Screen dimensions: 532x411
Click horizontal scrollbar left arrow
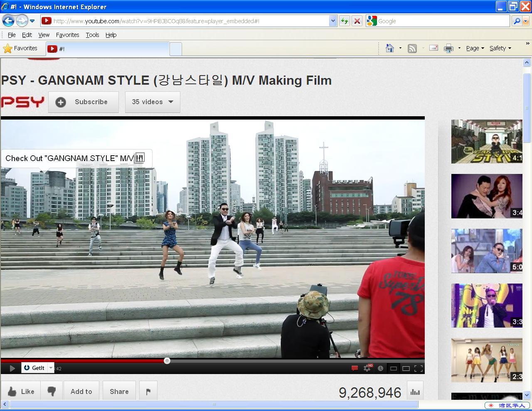click(5, 404)
